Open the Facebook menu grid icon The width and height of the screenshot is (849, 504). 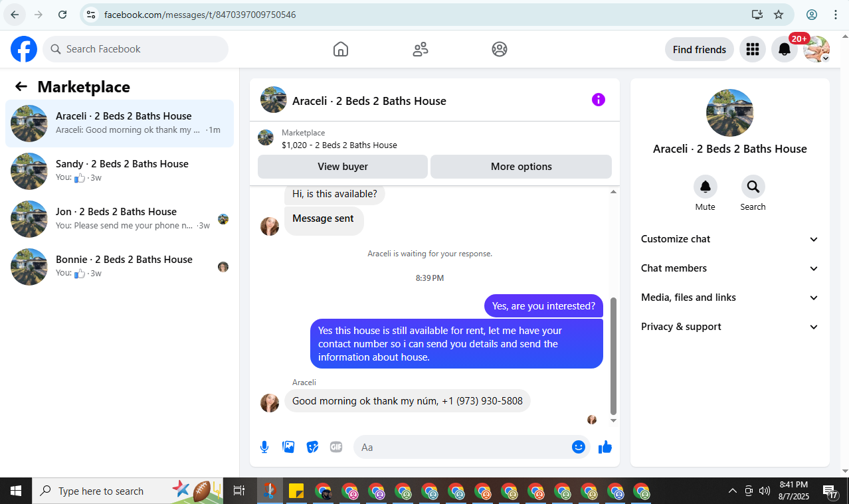tap(753, 49)
